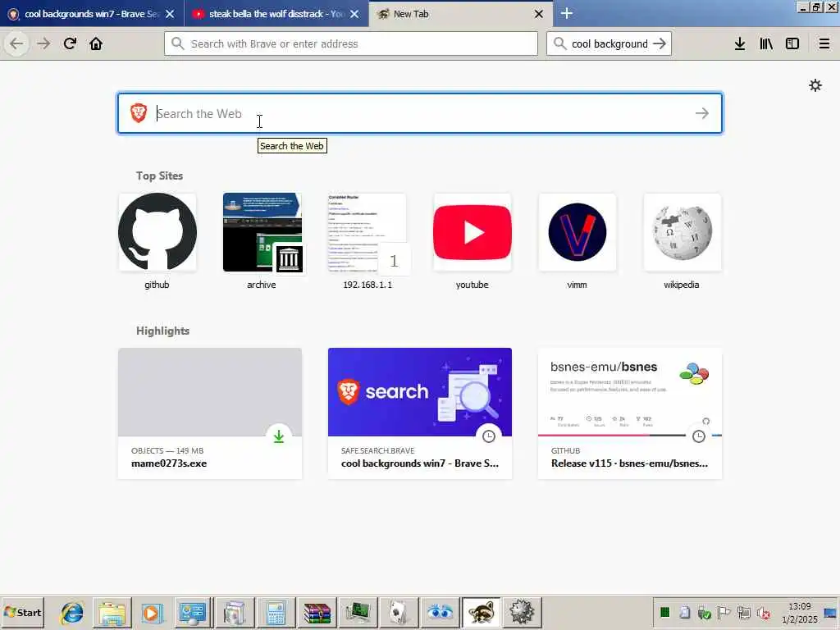This screenshot has width=840, height=630.
Task: Click the address bar search field
Action: tap(351, 43)
